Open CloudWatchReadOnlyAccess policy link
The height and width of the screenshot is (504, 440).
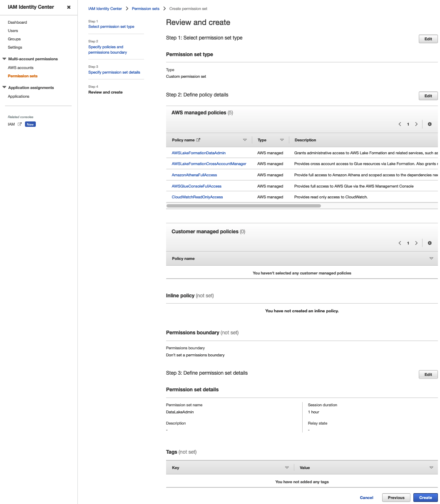tap(197, 197)
